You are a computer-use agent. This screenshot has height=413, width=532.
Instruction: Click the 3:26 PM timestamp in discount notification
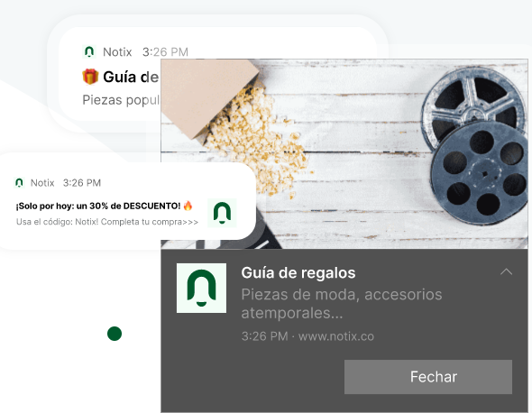[x=82, y=183]
